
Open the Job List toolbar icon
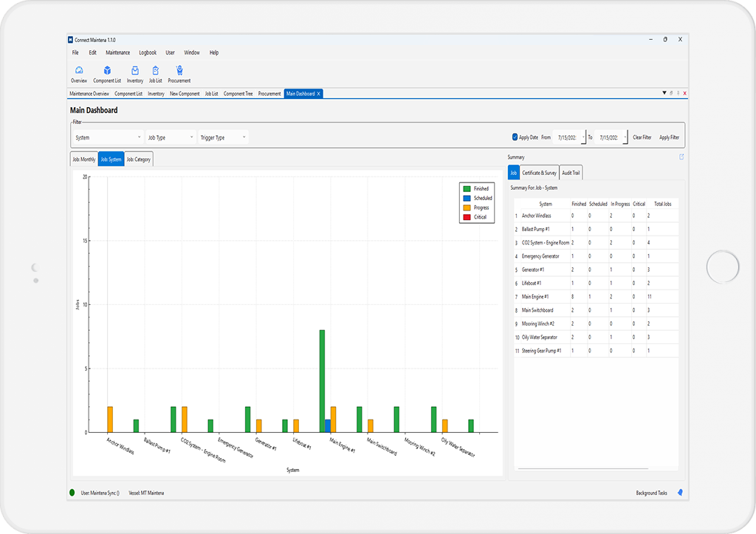[155, 70]
